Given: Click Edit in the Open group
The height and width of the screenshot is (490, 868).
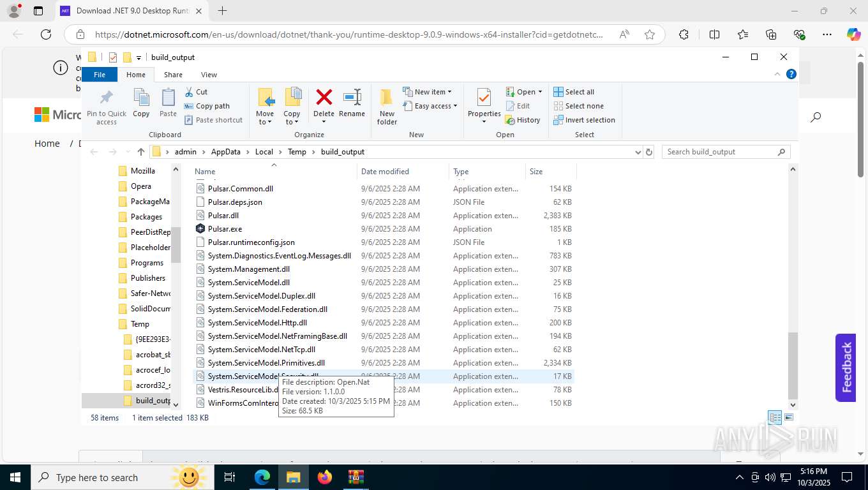Looking at the screenshot, I should point(518,106).
